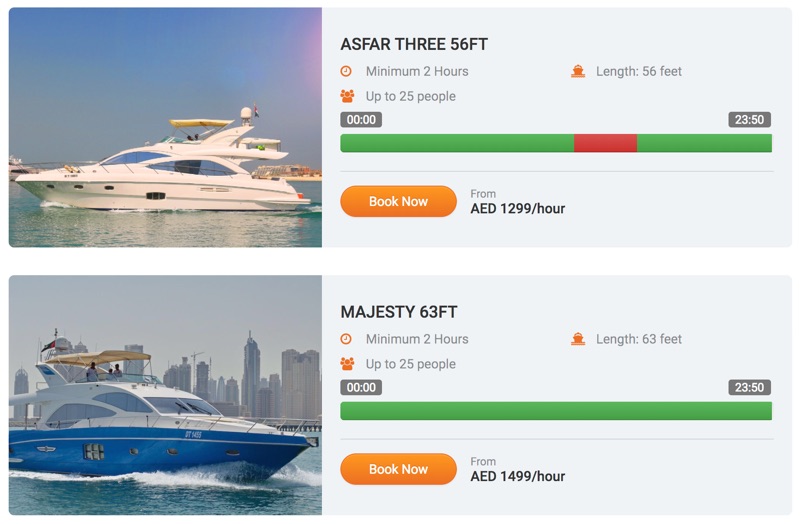Click the Asfar Three green availability bar start

pyautogui.click(x=457, y=143)
